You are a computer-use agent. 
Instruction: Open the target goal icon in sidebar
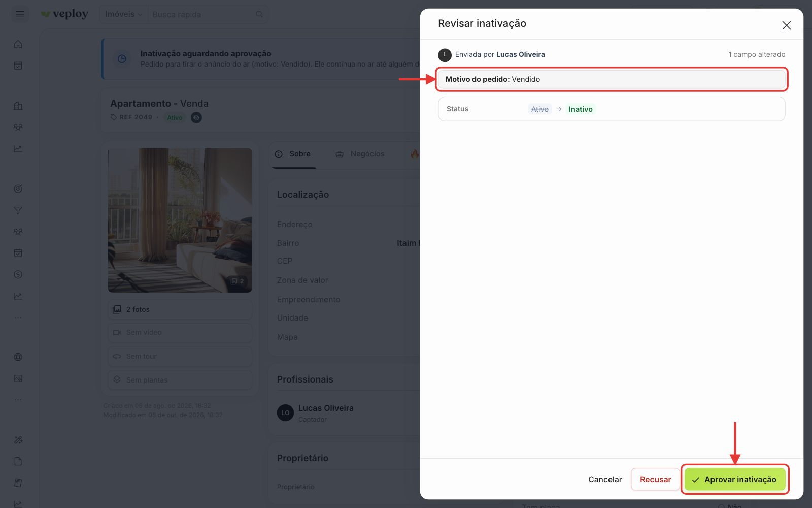click(x=18, y=189)
